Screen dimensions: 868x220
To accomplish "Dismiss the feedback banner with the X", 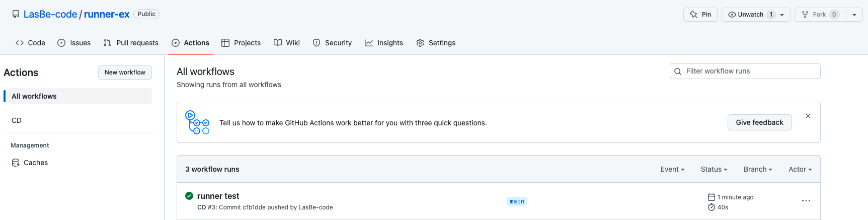I will (808, 116).
